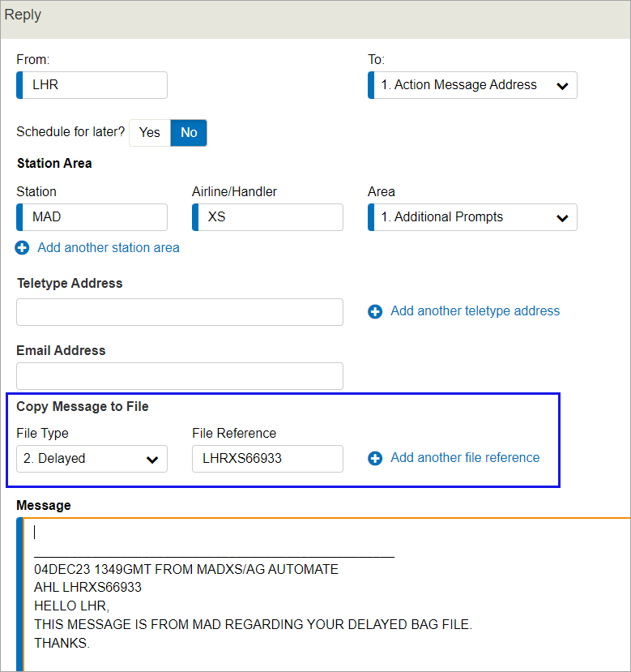The width and height of the screenshot is (631, 672).
Task: Click the Station field containing MAD
Action: 92,217
